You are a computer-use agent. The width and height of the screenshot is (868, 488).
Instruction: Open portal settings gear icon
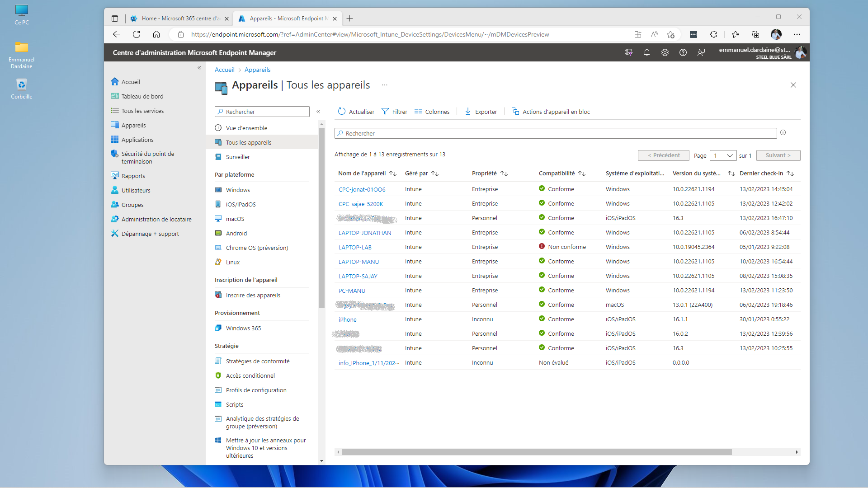665,52
